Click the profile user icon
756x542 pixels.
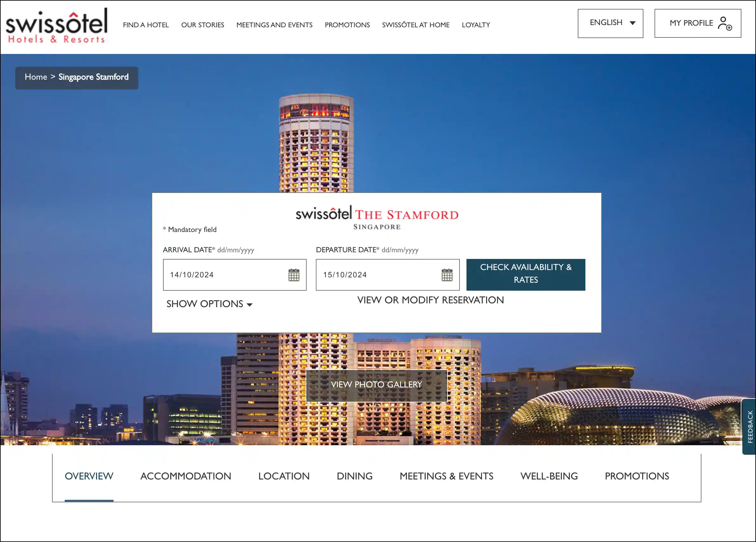[x=725, y=23]
